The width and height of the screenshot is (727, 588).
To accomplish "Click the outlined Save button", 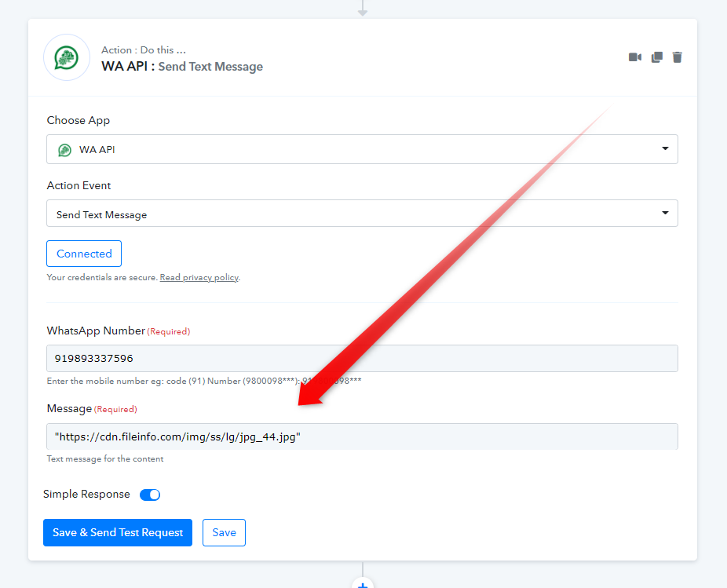I will 224,532.
